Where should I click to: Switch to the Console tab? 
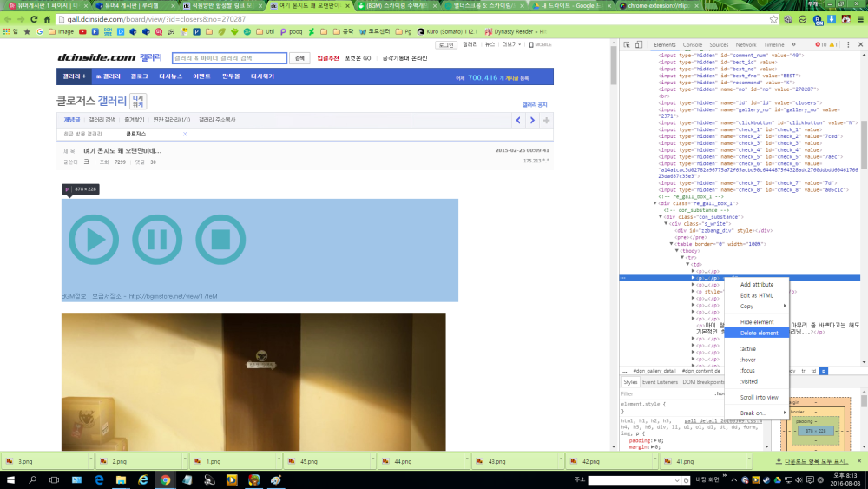(x=693, y=44)
